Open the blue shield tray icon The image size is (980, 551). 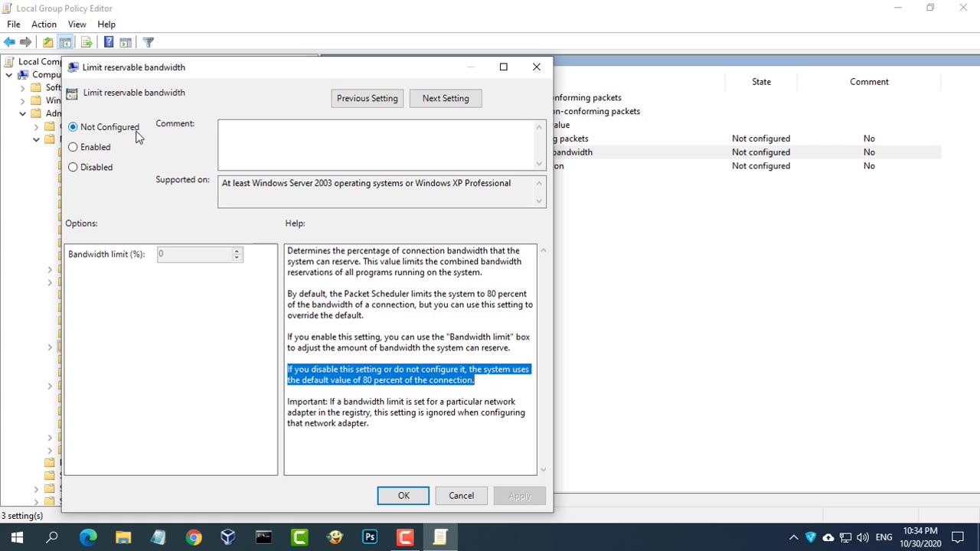click(x=811, y=537)
